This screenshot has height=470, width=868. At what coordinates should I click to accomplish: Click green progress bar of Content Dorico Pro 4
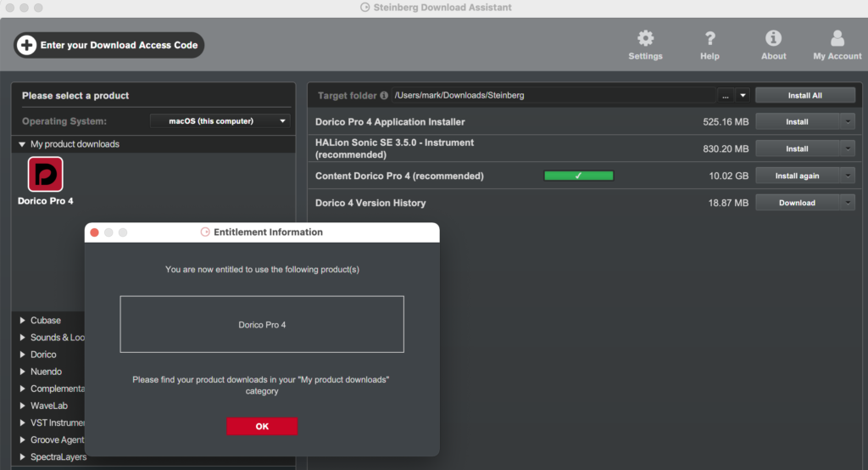point(578,176)
